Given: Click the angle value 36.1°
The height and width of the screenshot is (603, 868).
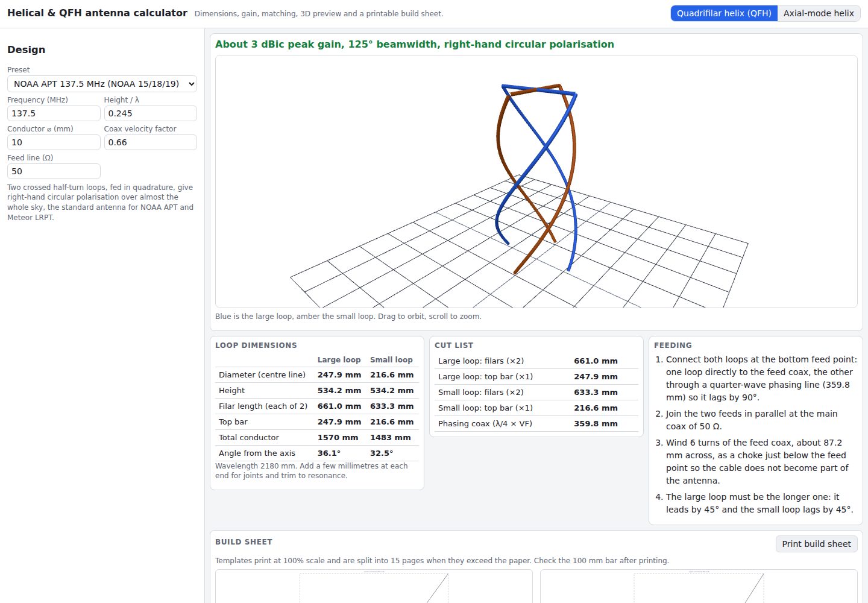Looking at the screenshot, I should coord(329,453).
